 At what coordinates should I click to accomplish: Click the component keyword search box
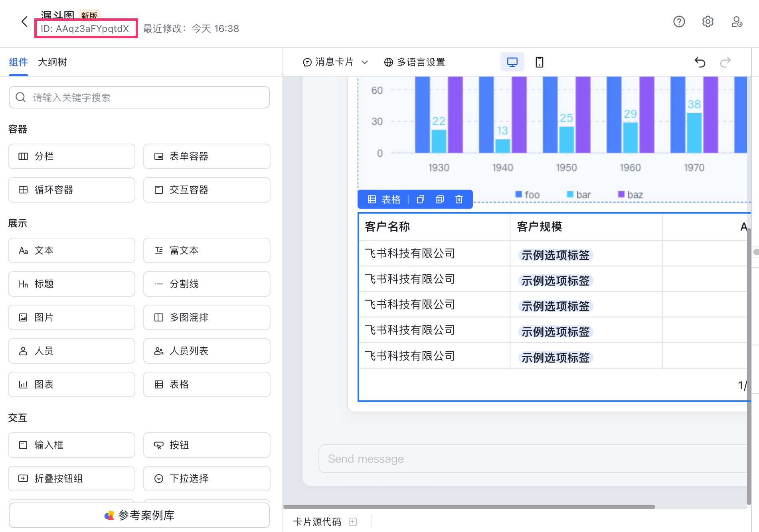tap(139, 97)
